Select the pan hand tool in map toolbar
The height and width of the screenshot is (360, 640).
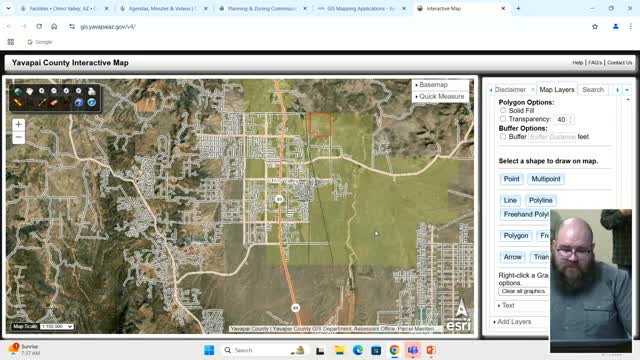(30, 91)
